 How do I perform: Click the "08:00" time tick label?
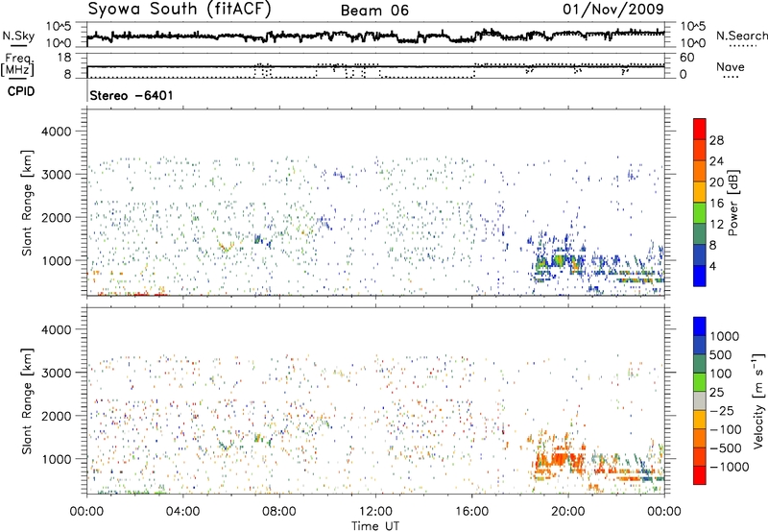tap(279, 512)
